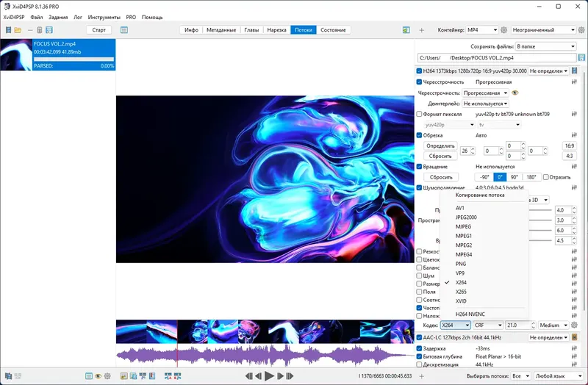This screenshot has height=385, width=588.
Task: Play the video preview
Action: (269, 375)
